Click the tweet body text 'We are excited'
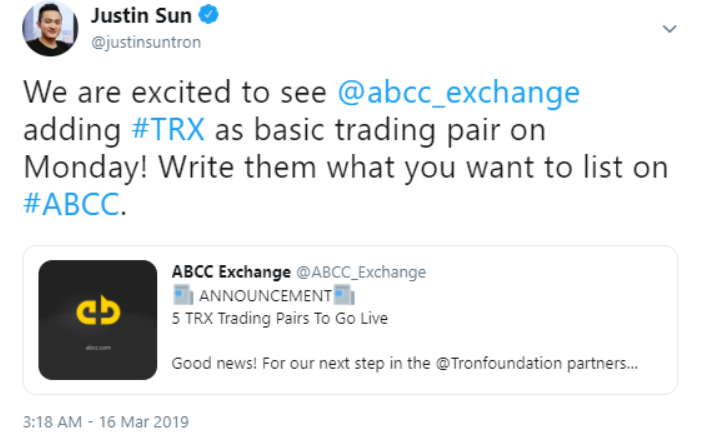This screenshot has width=701, height=439. [x=127, y=93]
